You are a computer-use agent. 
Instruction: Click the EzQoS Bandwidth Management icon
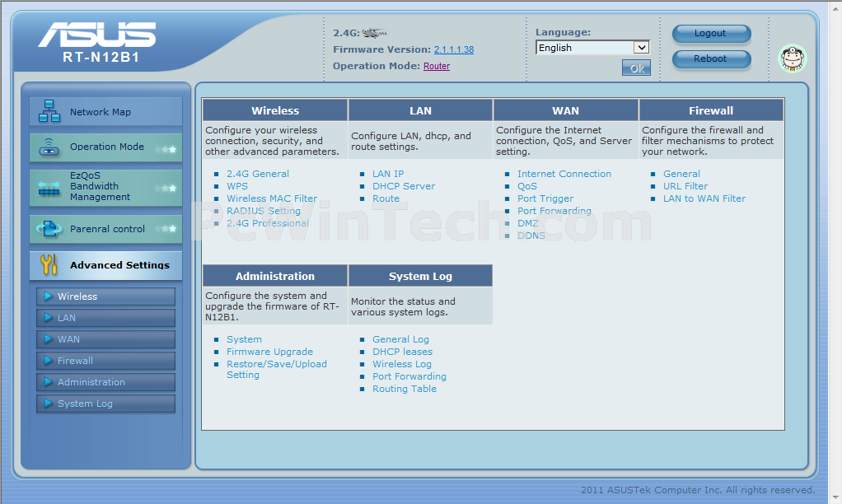(49, 188)
